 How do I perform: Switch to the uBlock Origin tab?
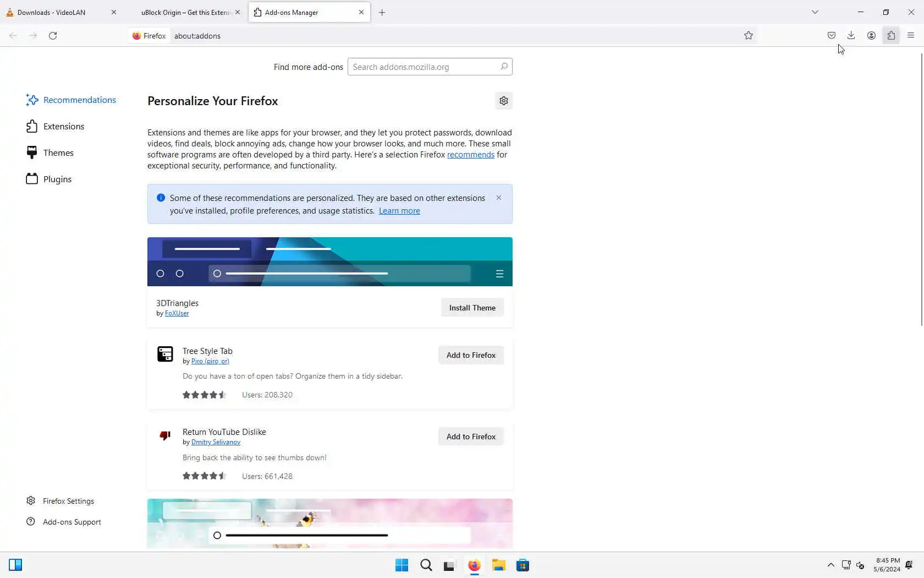click(185, 12)
